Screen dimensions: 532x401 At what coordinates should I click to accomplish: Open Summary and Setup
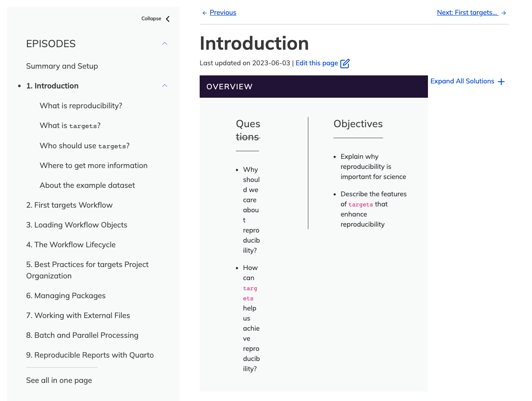pos(62,66)
